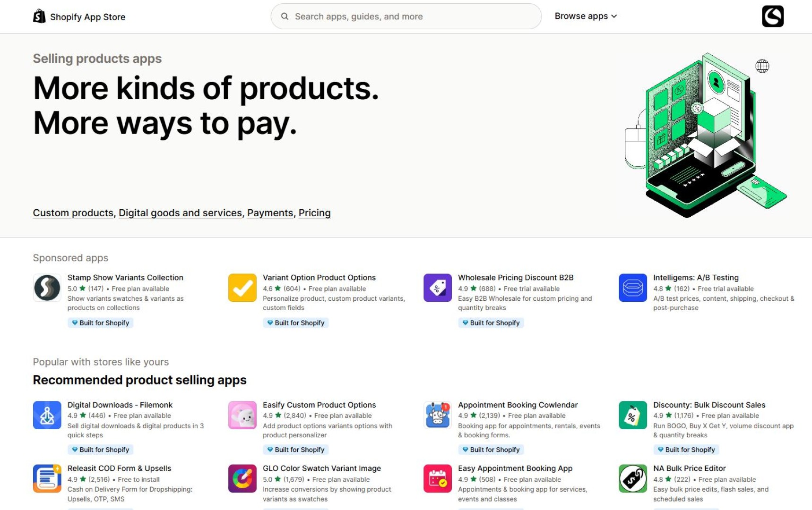The image size is (812, 510).
Task: Open the Variant Option Product Options checkmark icon
Action: [242, 288]
